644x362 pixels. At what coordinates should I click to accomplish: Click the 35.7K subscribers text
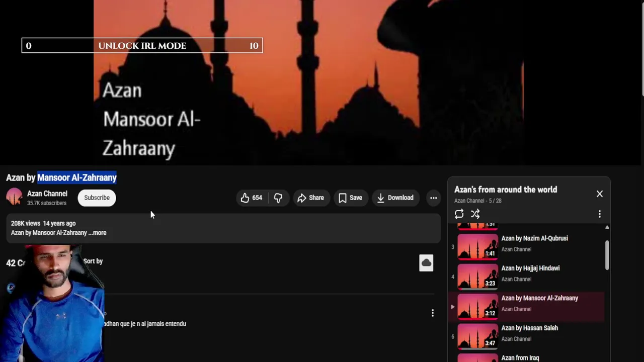point(47,203)
